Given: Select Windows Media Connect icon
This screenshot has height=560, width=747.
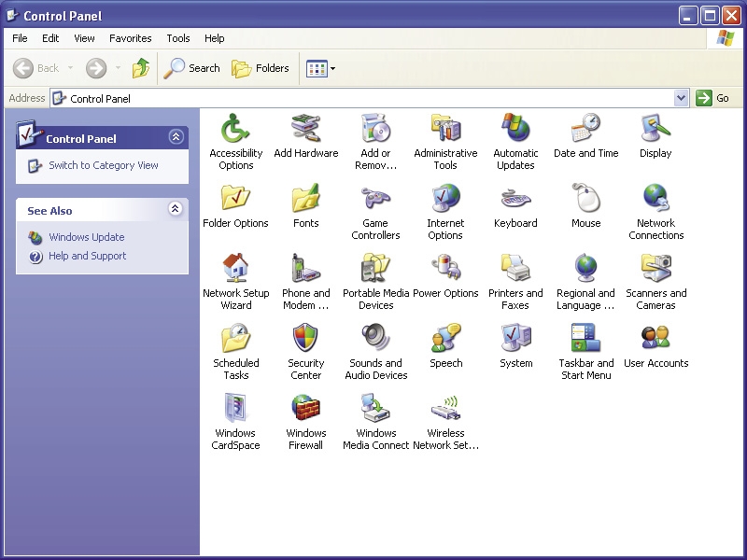Looking at the screenshot, I should 375,409.
